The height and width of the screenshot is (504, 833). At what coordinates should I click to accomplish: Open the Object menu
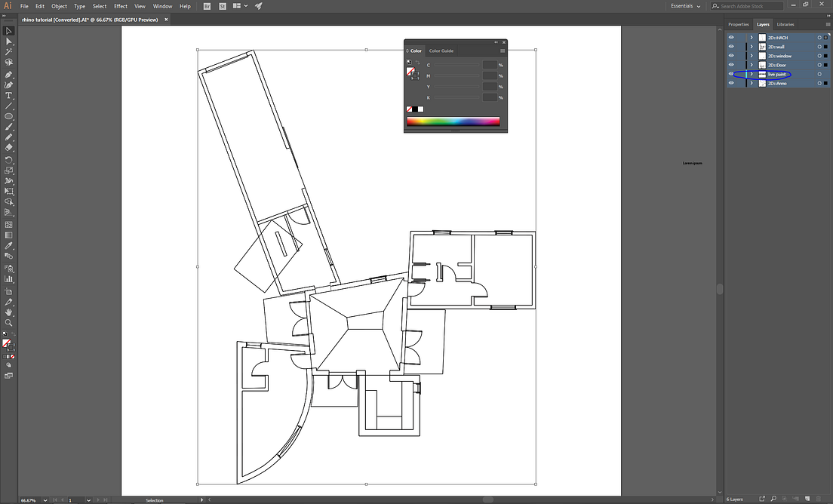point(59,6)
